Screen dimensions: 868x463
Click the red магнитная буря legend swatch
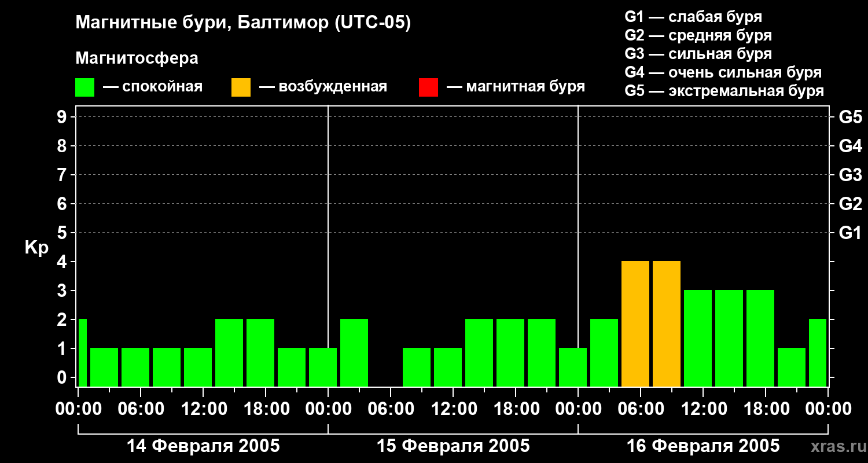pyautogui.click(x=428, y=87)
